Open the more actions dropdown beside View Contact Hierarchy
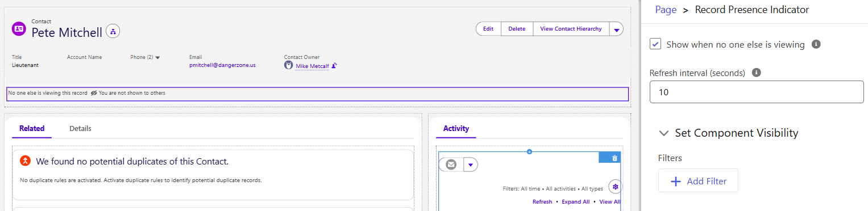This screenshot has height=211, width=868. point(616,29)
